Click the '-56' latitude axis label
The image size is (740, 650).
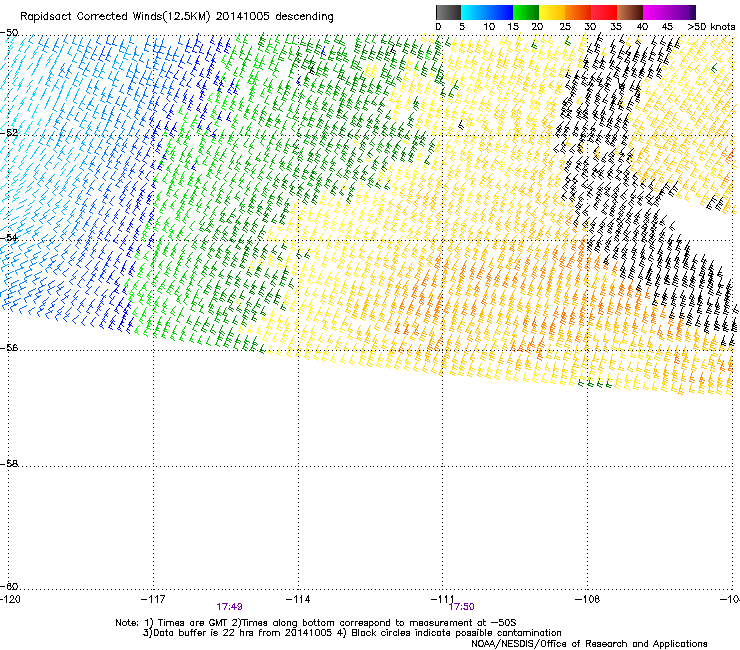click(x=9, y=348)
